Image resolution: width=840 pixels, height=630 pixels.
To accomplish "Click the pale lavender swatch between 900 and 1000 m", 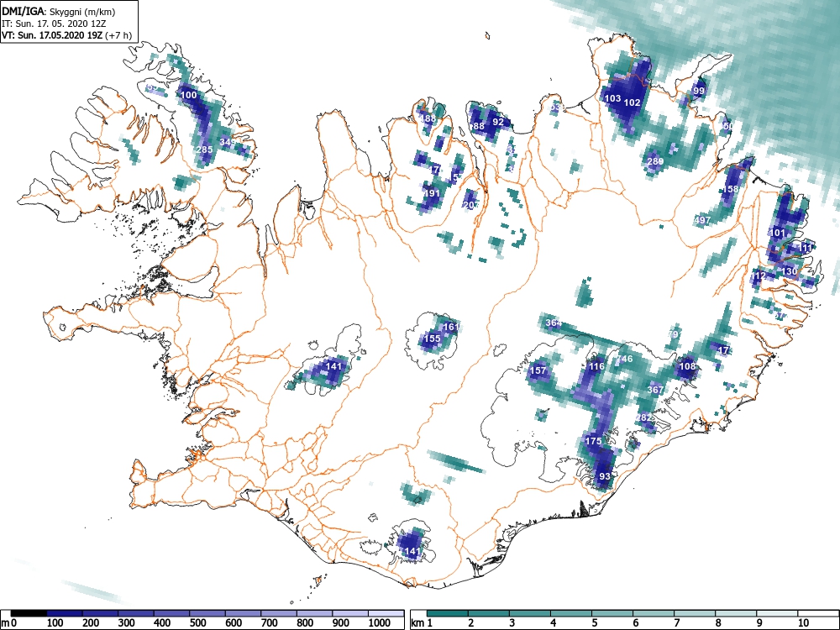I will (x=350, y=613).
